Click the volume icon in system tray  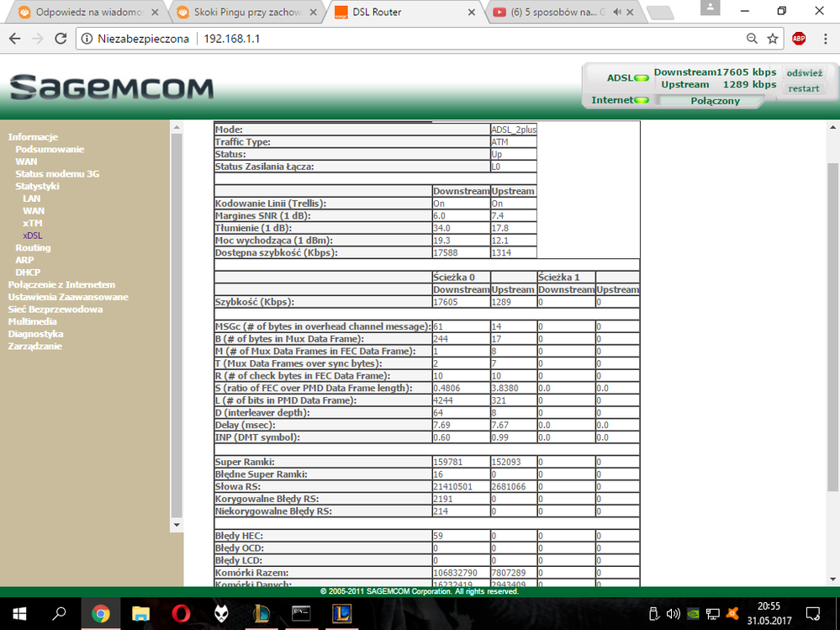(x=673, y=612)
